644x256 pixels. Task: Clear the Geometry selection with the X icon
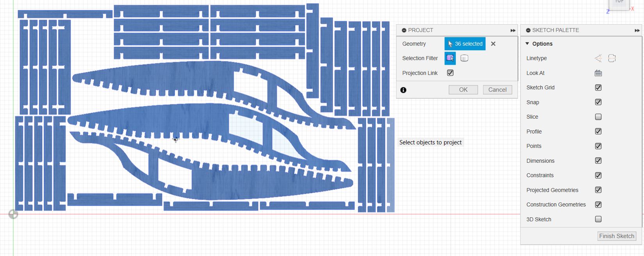493,44
